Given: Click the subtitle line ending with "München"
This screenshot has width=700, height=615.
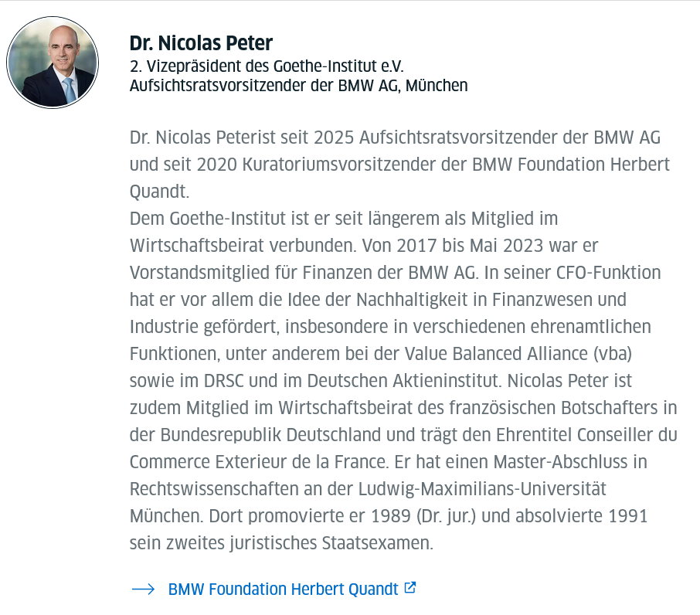Looking at the screenshot, I should (298, 85).
